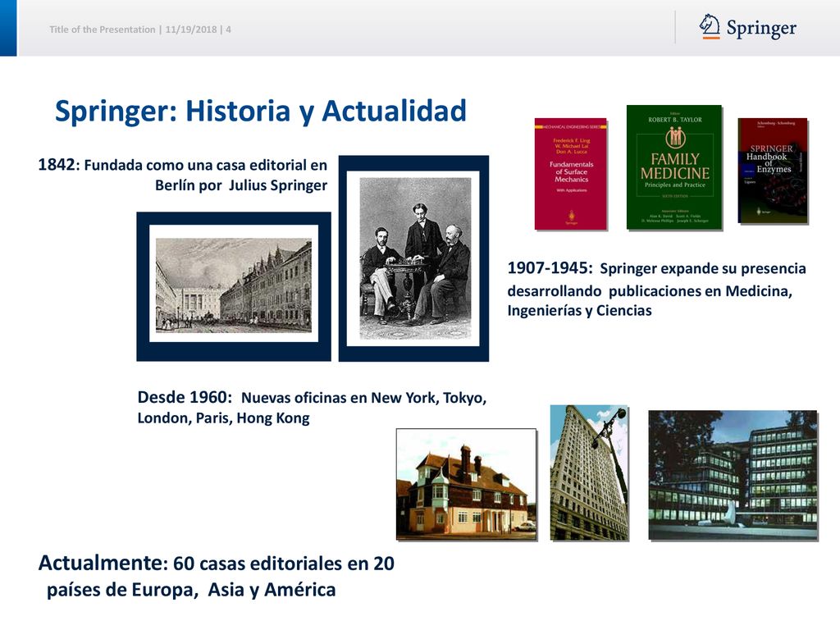Select the slide title 'Springer: Historia y Actualidad'
The height and width of the screenshot is (630, 840).
coord(260,111)
